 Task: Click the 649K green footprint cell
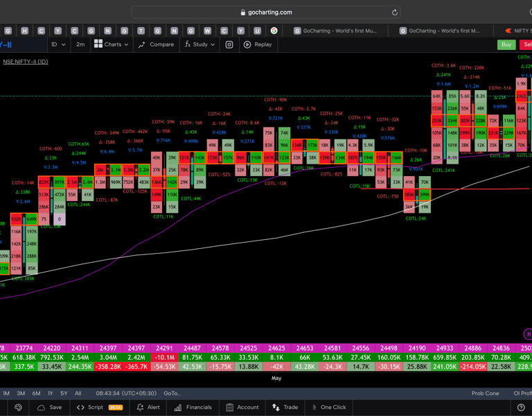tap(32, 219)
